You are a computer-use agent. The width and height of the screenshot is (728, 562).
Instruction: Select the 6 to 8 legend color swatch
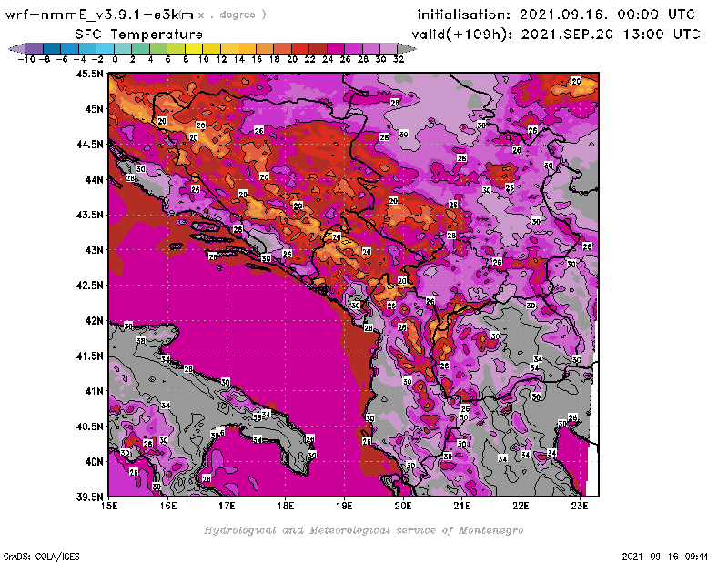[x=176, y=48]
